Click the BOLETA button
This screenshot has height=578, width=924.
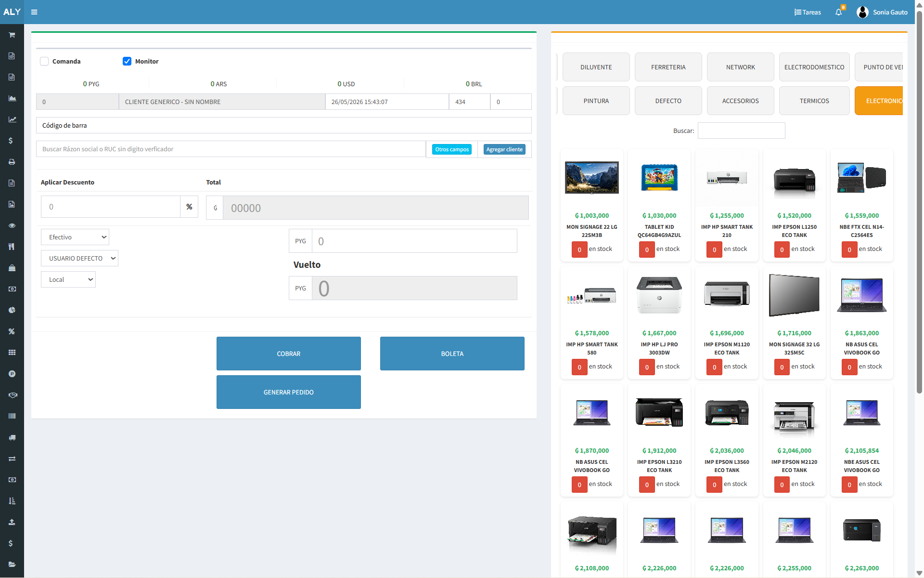(452, 354)
